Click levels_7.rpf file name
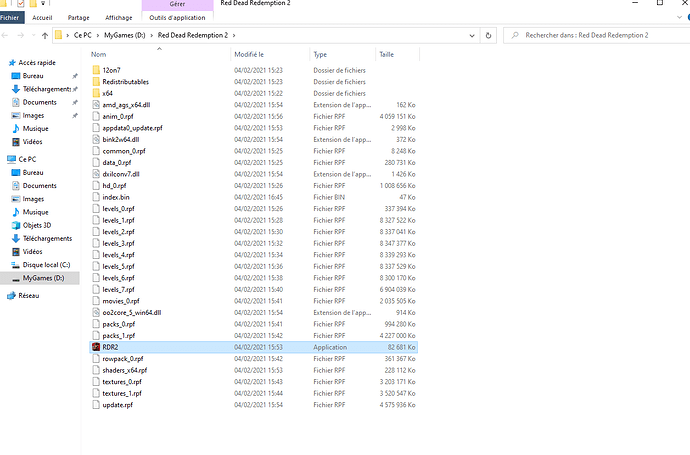This screenshot has height=455, width=690. [118, 290]
